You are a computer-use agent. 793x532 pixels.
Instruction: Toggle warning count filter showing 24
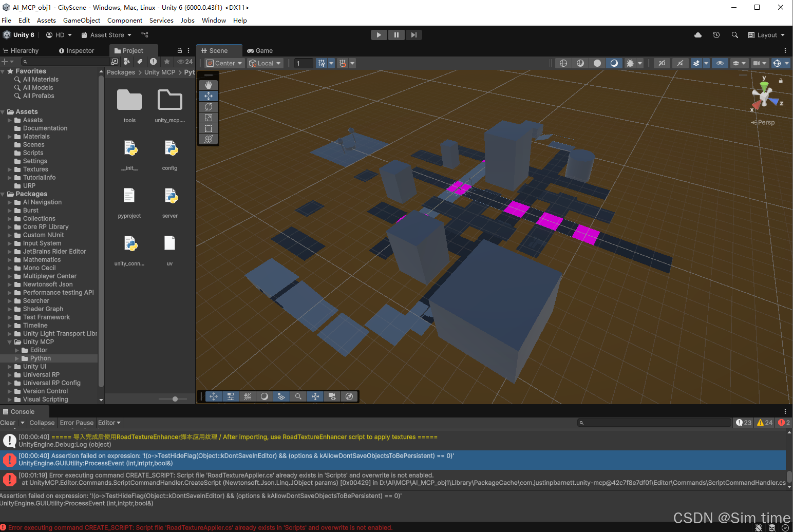point(765,423)
